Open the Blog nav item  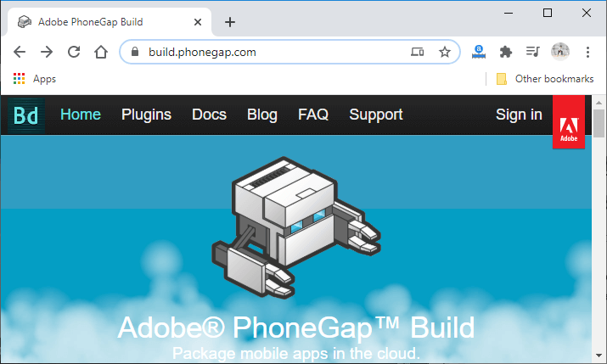262,115
